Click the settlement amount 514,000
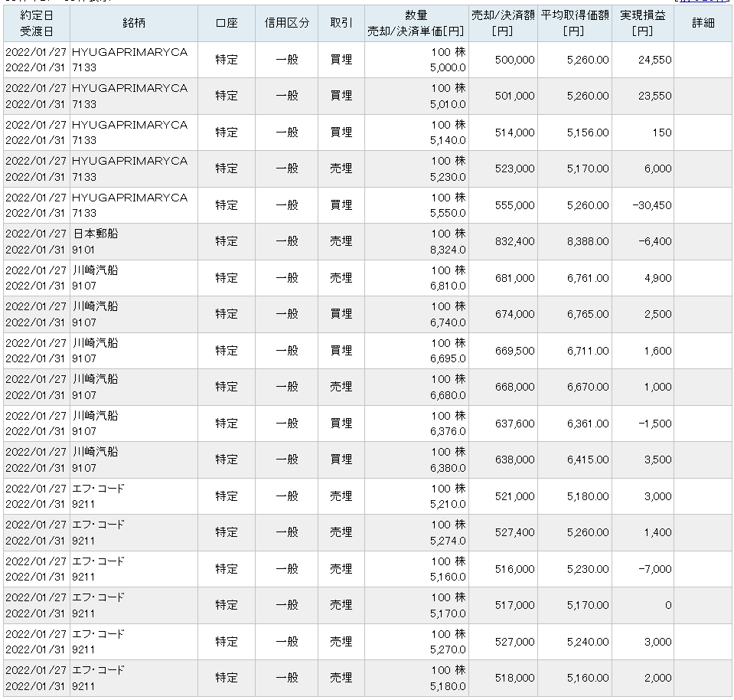The width and height of the screenshot is (734, 700). pyautogui.click(x=514, y=132)
